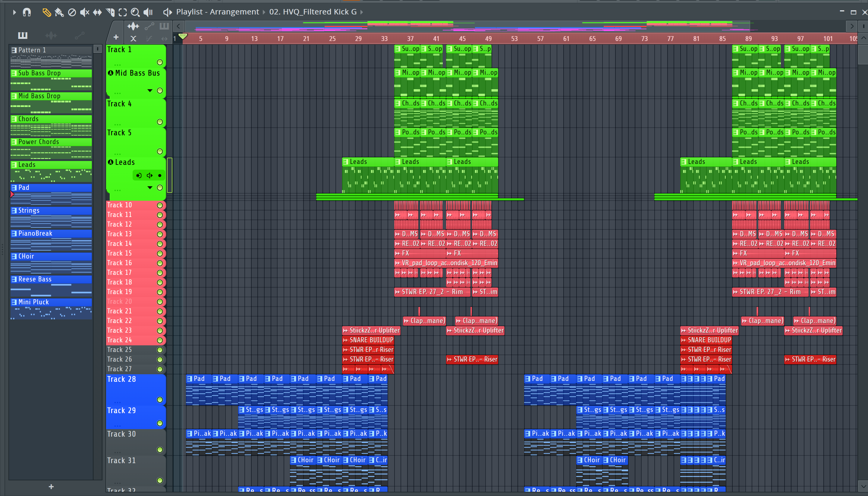
Task: Select the Paint brush tool
Action: tap(59, 13)
